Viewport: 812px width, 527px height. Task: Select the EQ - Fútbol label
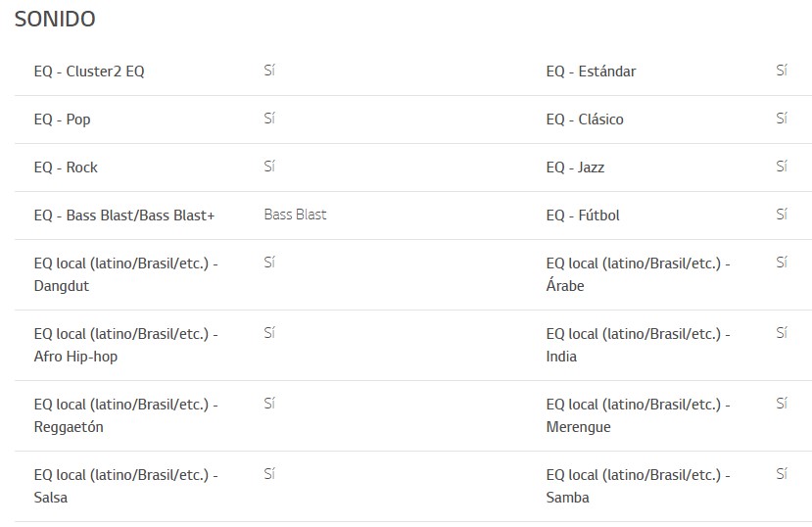[x=583, y=216]
